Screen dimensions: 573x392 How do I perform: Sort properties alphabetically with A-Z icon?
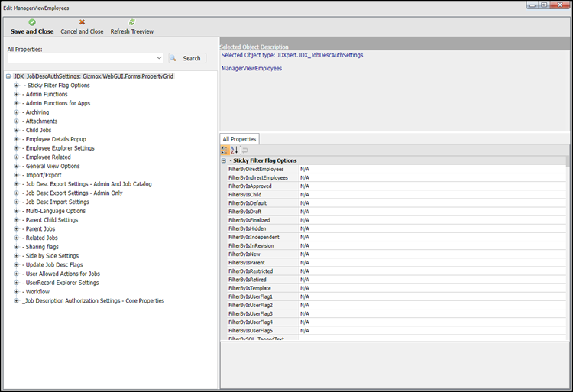click(x=235, y=151)
